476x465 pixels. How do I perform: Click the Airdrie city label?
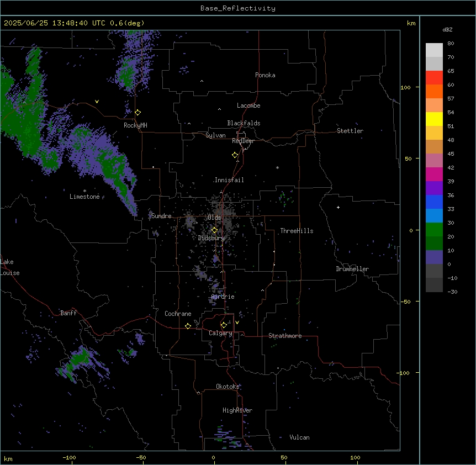[x=223, y=297]
